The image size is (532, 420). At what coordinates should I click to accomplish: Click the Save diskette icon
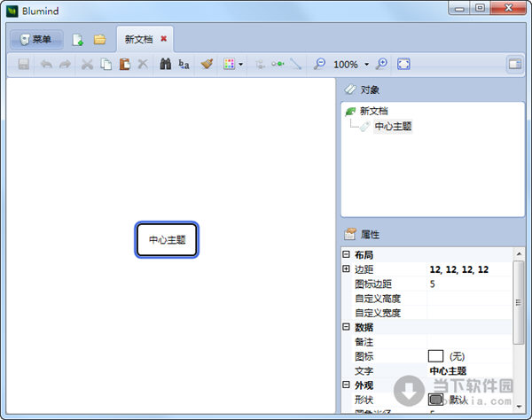23,64
